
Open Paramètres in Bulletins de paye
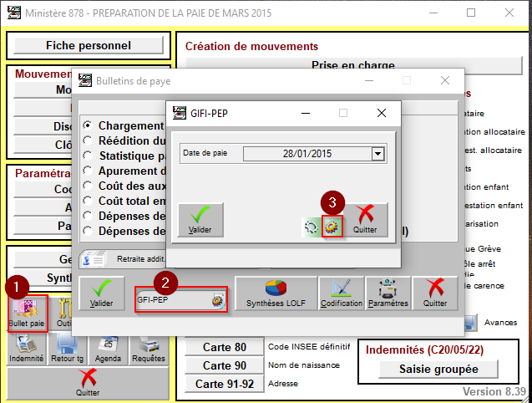pyautogui.click(x=388, y=293)
